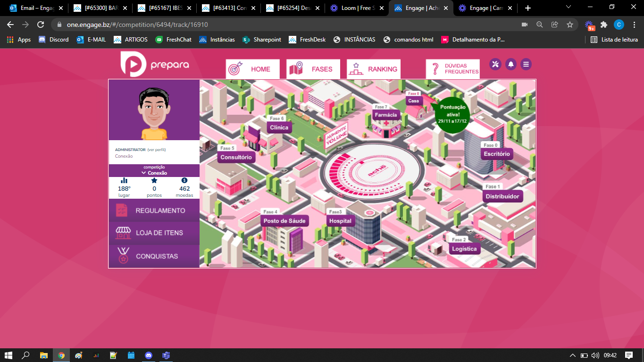Viewport: 644px width, 362px height.
Task: Open the Chrome tab search dropdown arrow
Action: [568, 8]
